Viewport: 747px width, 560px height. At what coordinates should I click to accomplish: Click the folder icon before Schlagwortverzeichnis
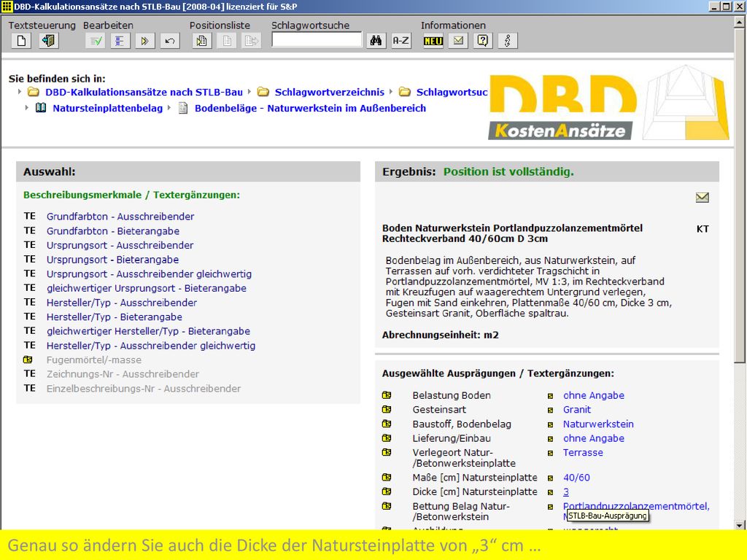(263, 92)
